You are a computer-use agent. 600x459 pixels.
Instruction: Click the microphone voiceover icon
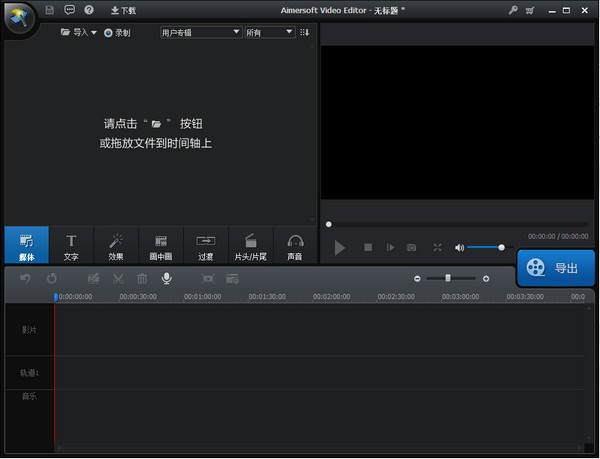(x=166, y=278)
